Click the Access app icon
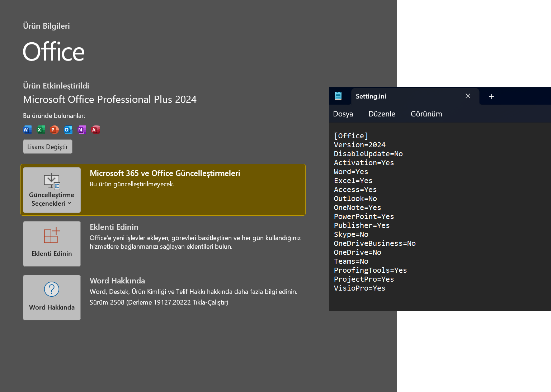Image resolution: width=551 pixels, height=392 pixels. [95, 130]
